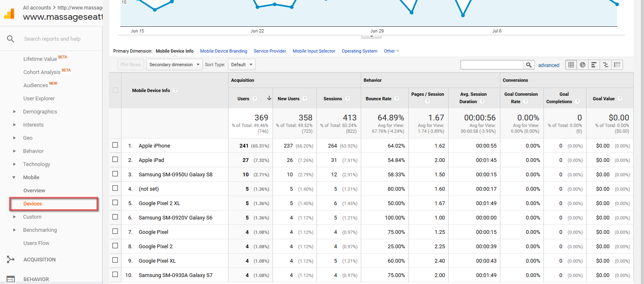Expand the Technology section
Viewport: 644px width, 284px height.
(14, 164)
